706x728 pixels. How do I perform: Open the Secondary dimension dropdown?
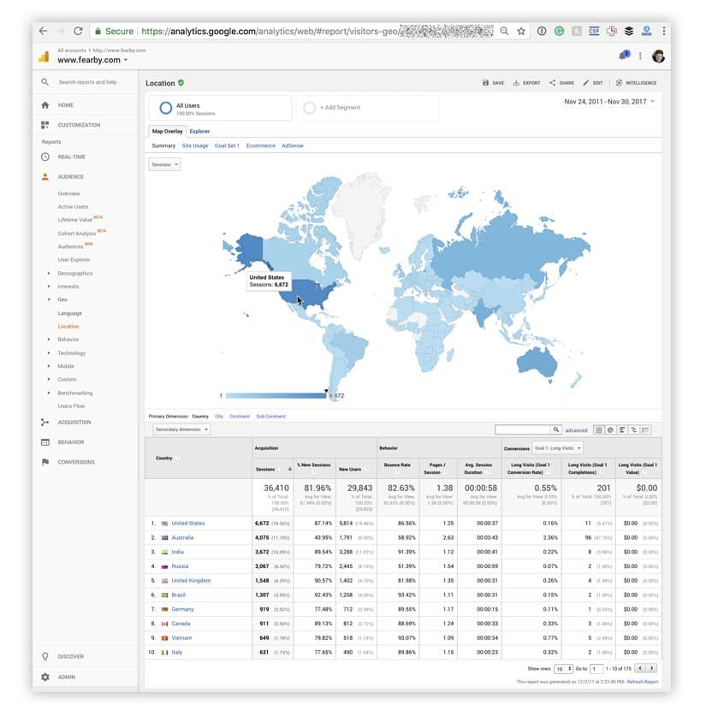click(181, 429)
